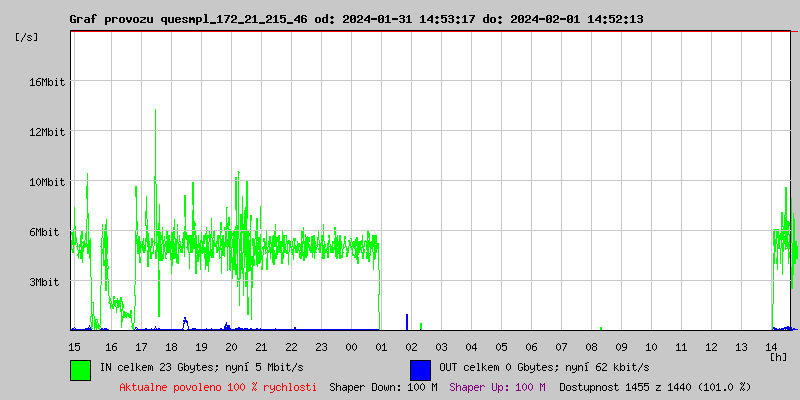Click the hour 08 marker on the time axis
Viewport: 800px width, 400px height.
591,346
